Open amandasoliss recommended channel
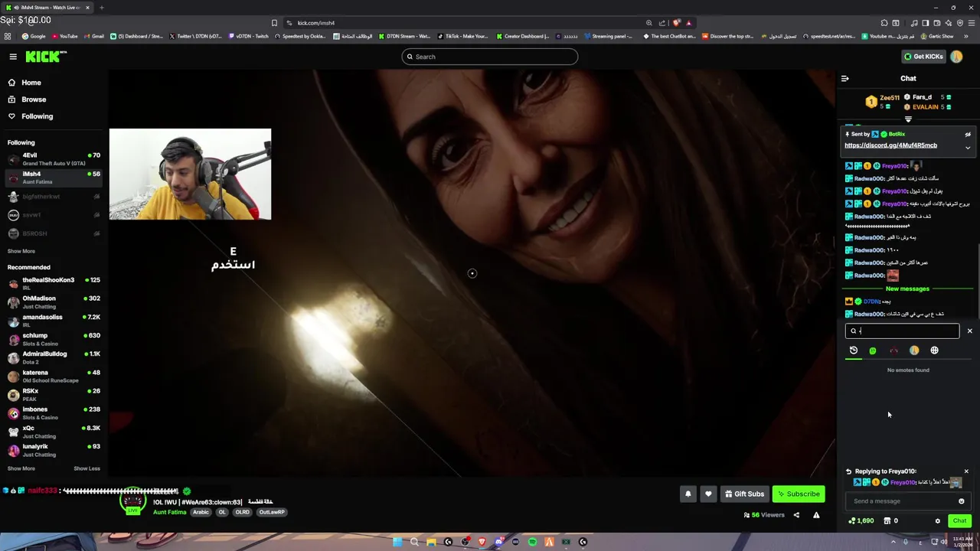This screenshot has height=551, width=980. click(54, 320)
